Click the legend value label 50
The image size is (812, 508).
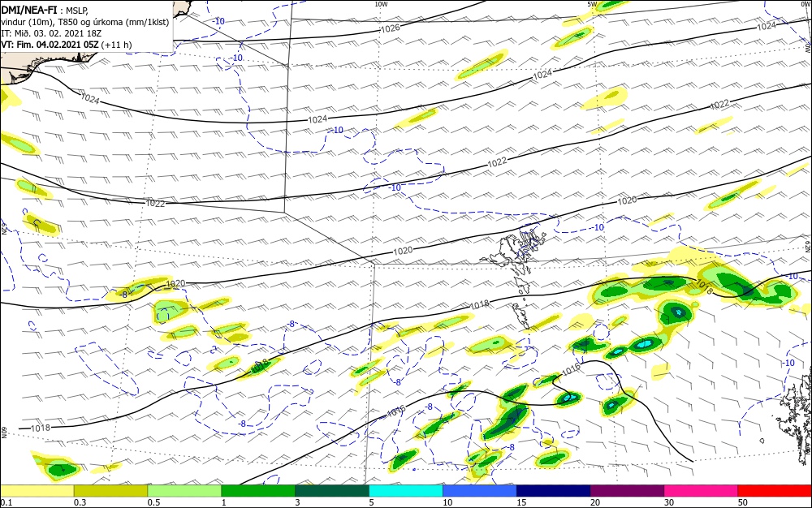(743, 502)
